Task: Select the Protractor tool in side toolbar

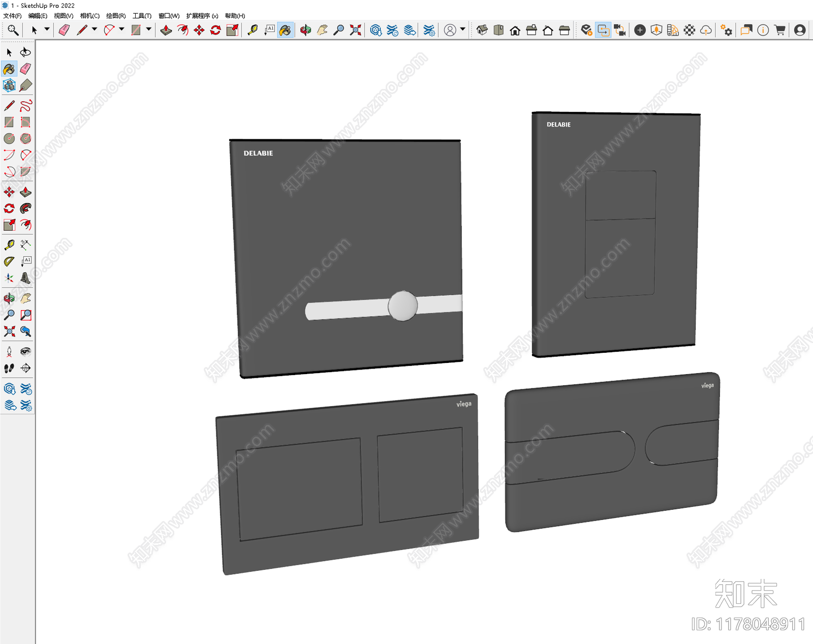Action: point(9,262)
